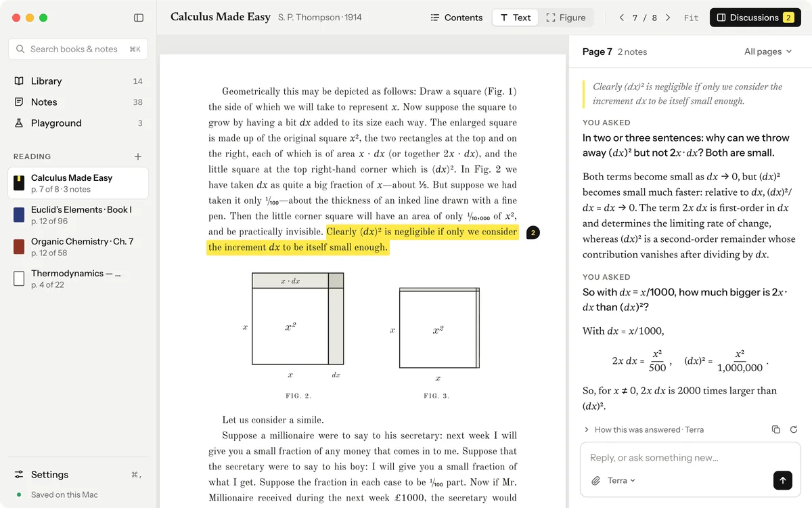Image resolution: width=812 pixels, height=508 pixels.
Task: Switch to Figure view mode
Action: coord(566,18)
